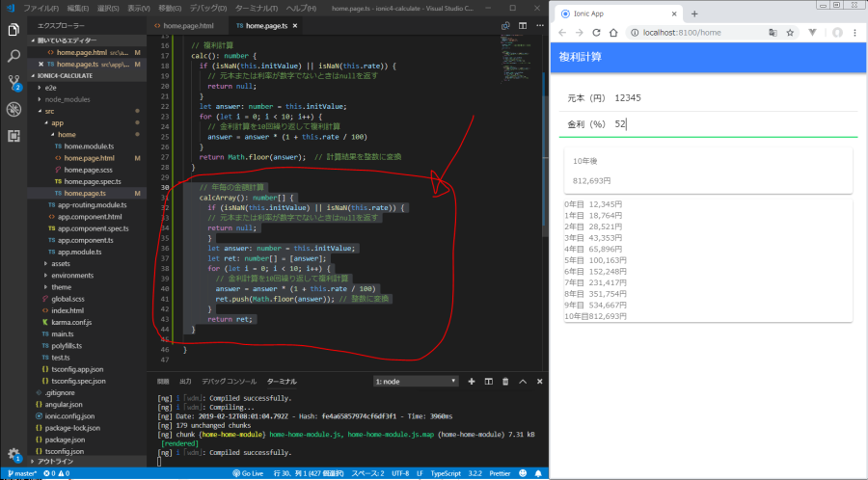The width and height of the screenshot is (868, 480).
Task: Switch to home.page.html editor tab
Action: coord(188,26)
